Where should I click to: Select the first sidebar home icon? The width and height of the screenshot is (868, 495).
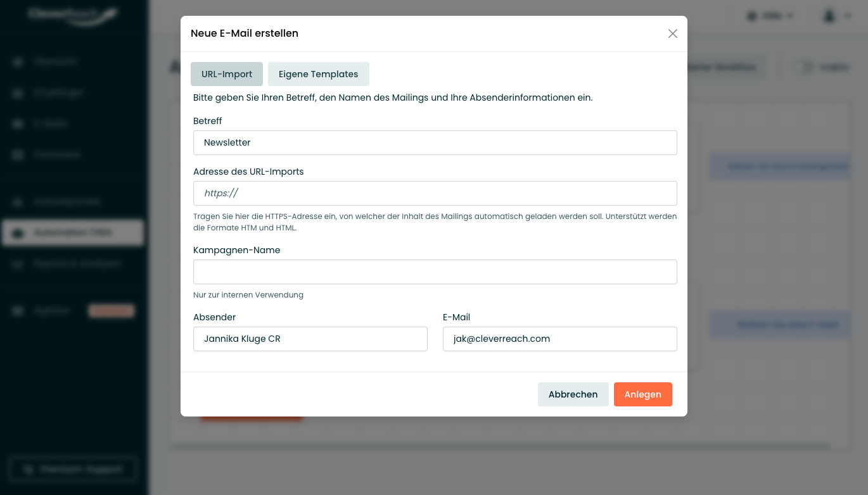(x=18, y=61)
